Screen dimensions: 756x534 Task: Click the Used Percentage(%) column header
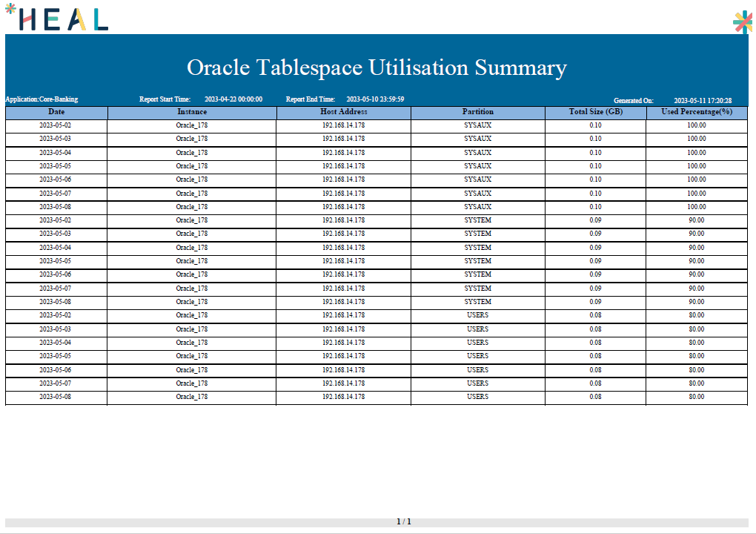point(696,112)
